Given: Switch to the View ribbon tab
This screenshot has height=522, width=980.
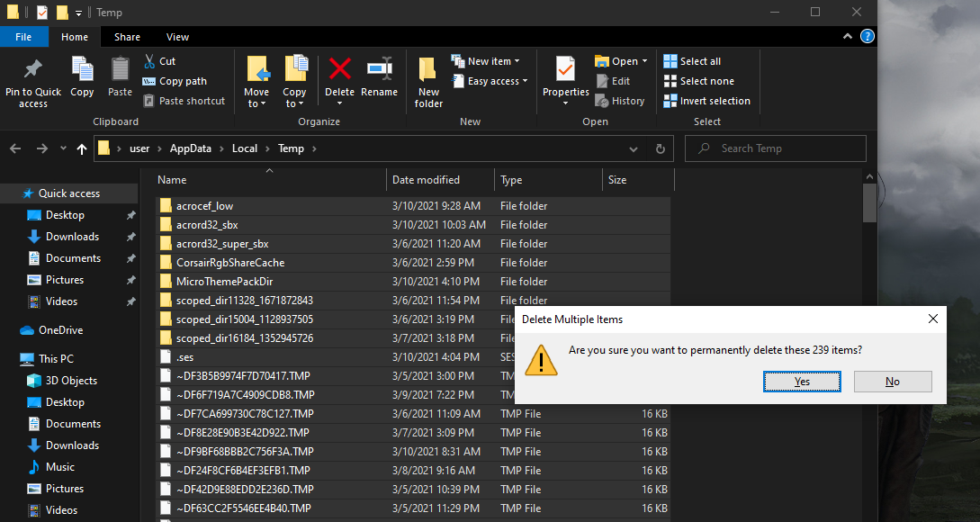Looking at the screenshot, I should click(177, 37).
